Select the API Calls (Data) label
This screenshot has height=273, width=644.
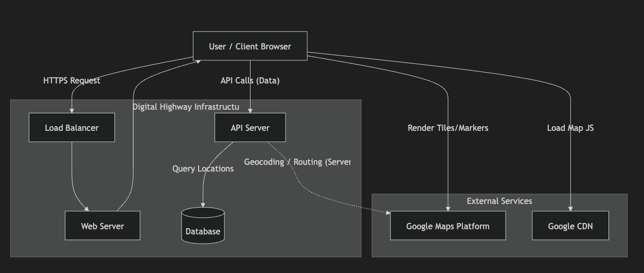tap(250, 81)
